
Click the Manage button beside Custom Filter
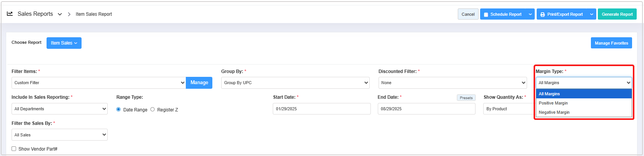point(199,83)
